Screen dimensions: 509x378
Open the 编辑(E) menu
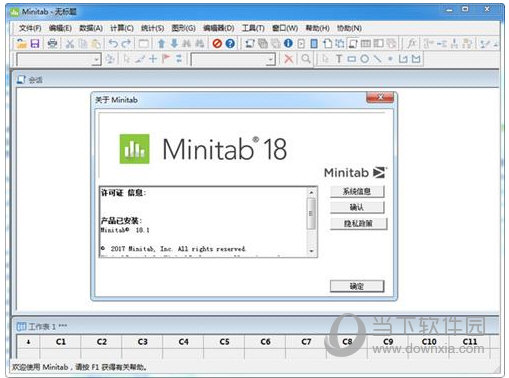(60, 28)
